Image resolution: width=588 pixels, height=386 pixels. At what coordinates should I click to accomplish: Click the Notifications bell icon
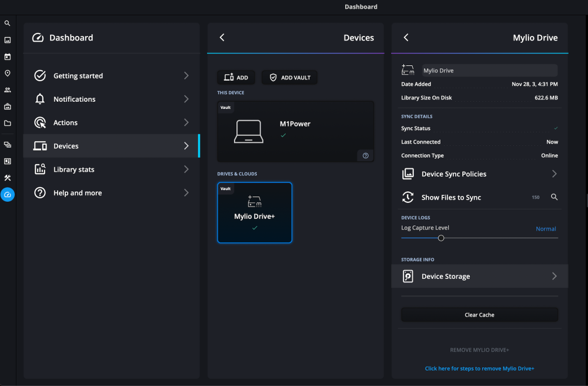pos(40,99)
